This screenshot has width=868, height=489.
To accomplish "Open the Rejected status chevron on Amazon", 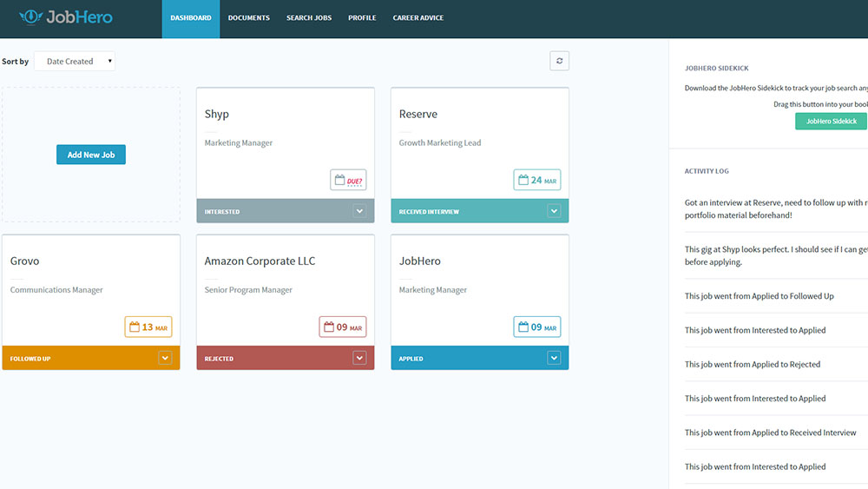I will coord(359,358).
